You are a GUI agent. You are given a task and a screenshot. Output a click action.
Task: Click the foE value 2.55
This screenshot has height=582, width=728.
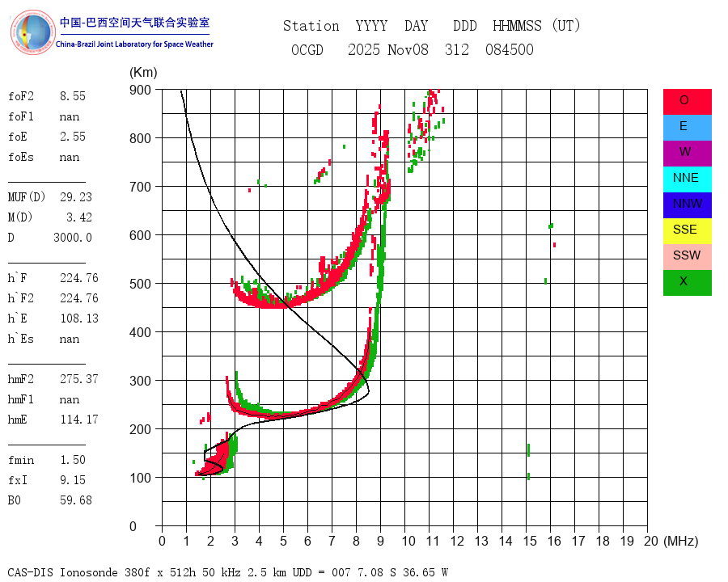pos(73,137)
